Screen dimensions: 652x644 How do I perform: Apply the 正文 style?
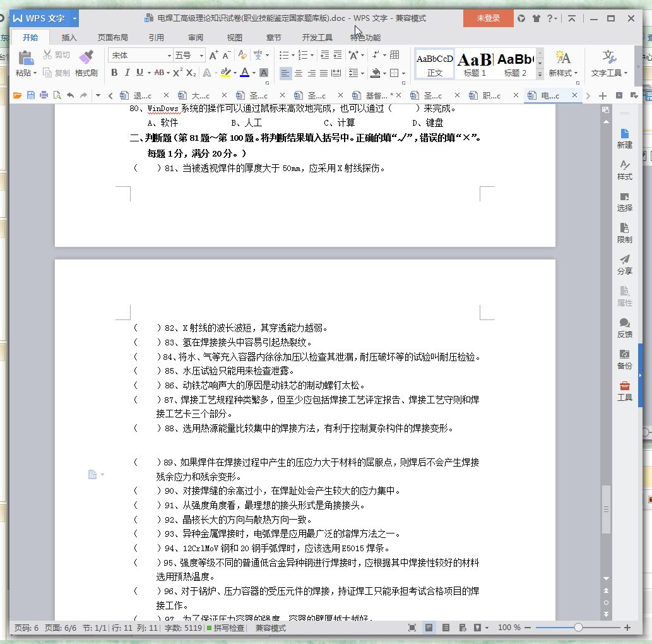(x=434, y=65)
